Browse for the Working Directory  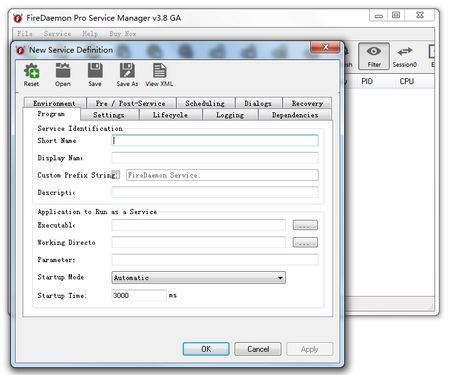click(x=305, y=242)
